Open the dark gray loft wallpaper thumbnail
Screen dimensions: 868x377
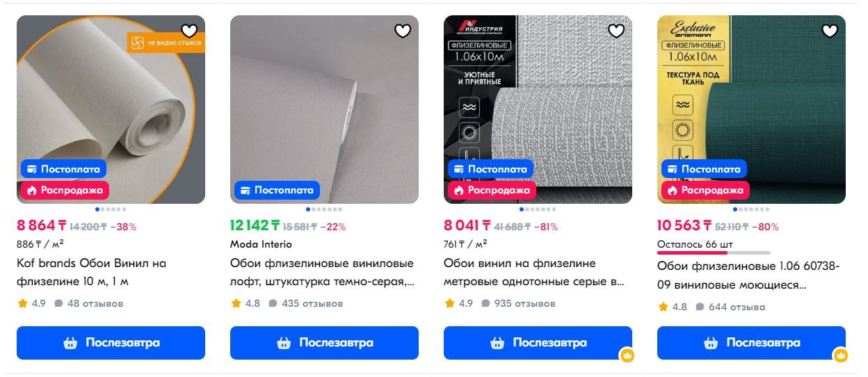click(324, 109)
